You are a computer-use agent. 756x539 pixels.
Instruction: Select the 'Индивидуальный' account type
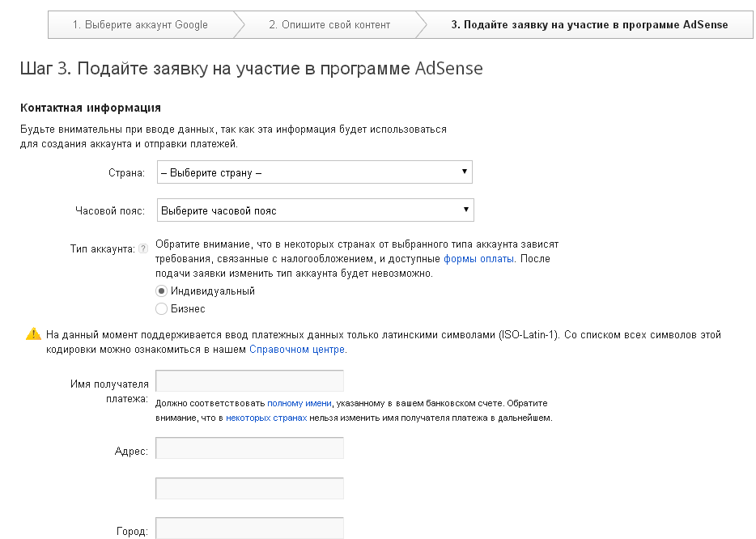tap(161, 291)
